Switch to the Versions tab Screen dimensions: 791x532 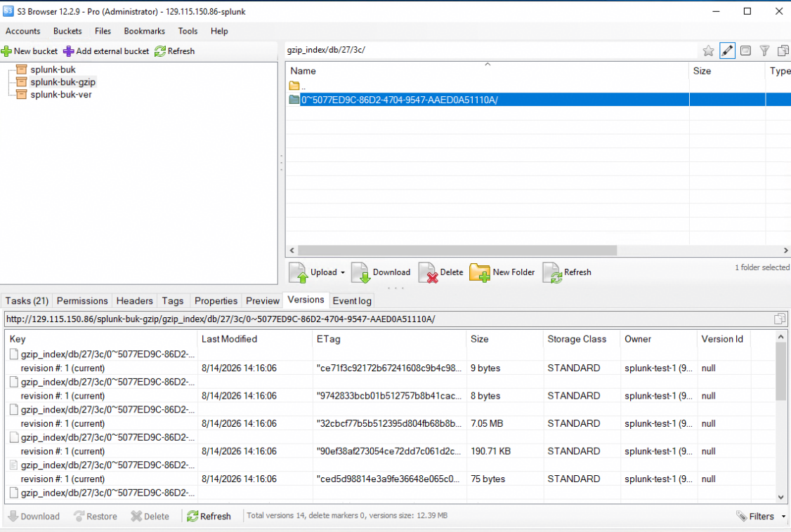pyautogui.click(x=306, y=300)
